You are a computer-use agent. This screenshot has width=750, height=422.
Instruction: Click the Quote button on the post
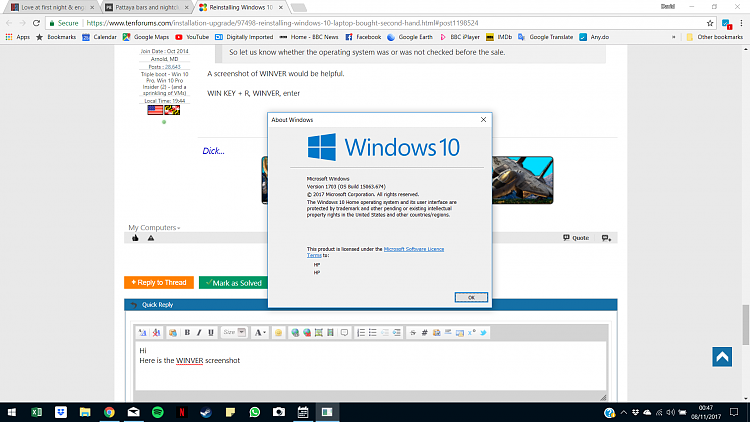(x=576, y=238)
